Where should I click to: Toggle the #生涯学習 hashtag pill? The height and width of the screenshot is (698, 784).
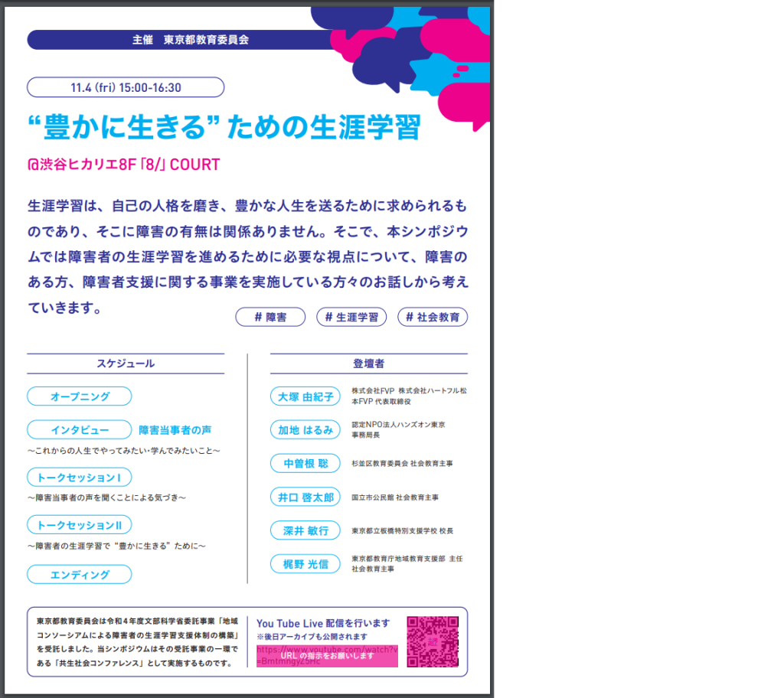point(351,317)
